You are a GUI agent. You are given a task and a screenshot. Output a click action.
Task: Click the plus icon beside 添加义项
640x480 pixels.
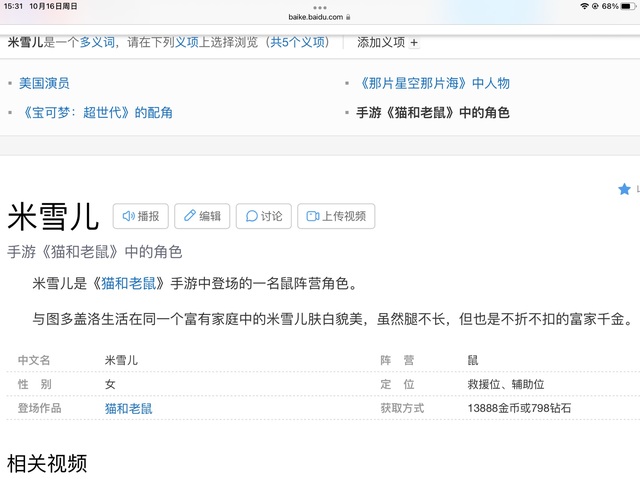click(414, 42)
